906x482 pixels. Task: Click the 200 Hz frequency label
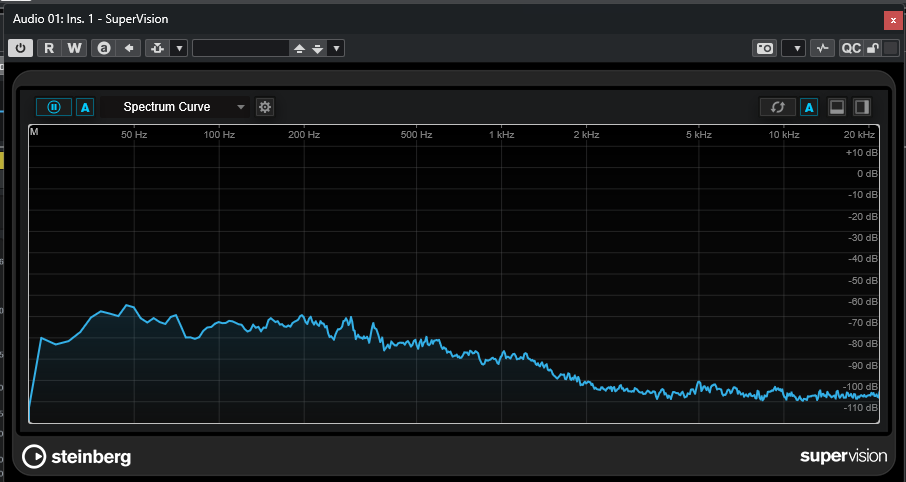[x=304, y=135]
